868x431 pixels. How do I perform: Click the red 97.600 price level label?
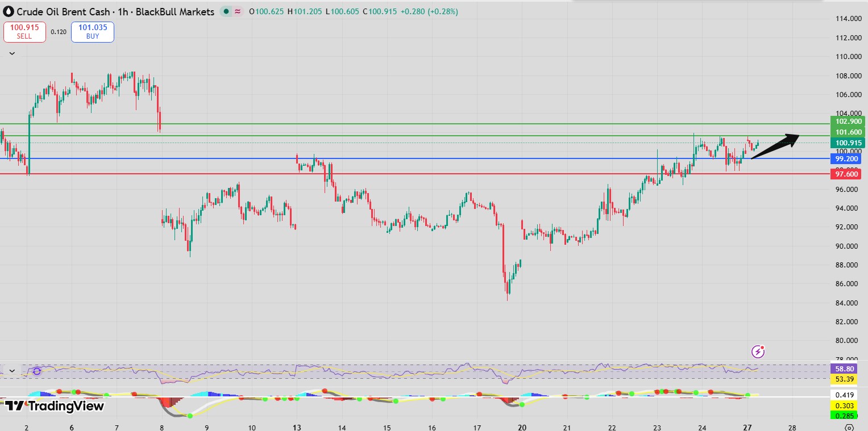[847, 174]
